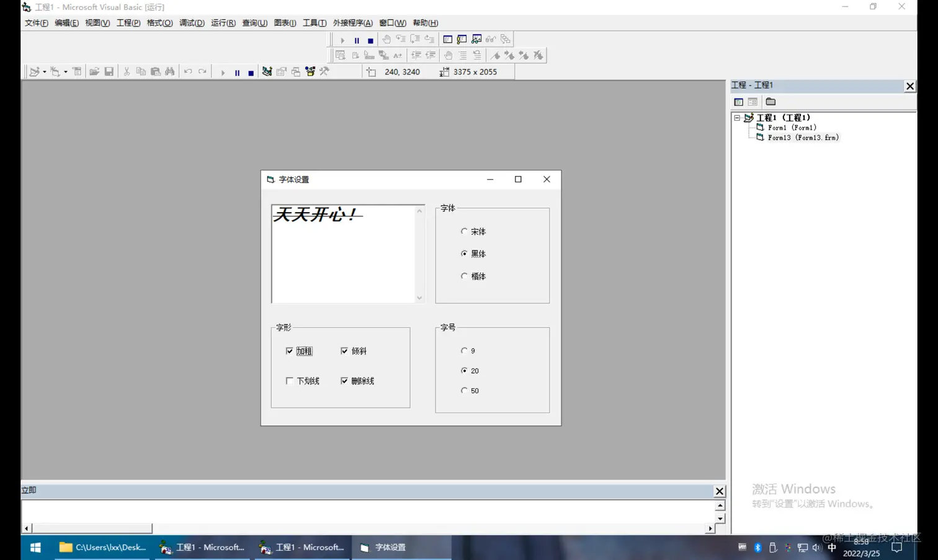Screen dimensions: 938x560
Task: Uncheck the 加粗 bold checkbox
Action: pyautogui.click(x=299, y=351)
